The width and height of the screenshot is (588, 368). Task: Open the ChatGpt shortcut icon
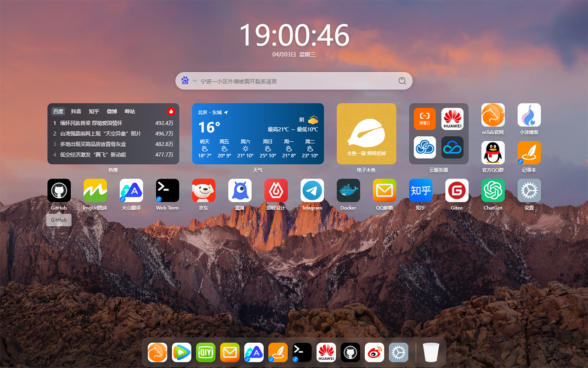[x=493, y=190]
